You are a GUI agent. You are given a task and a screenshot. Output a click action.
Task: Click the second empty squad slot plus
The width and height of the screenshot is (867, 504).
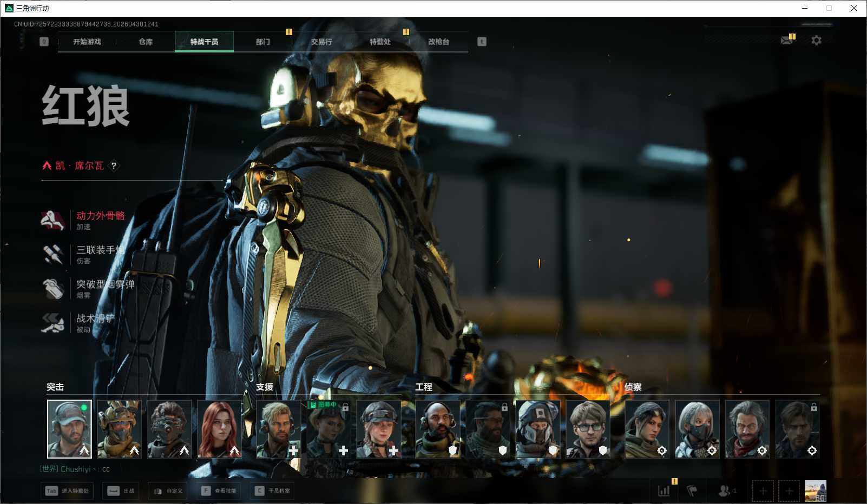(x=789, y=491)
